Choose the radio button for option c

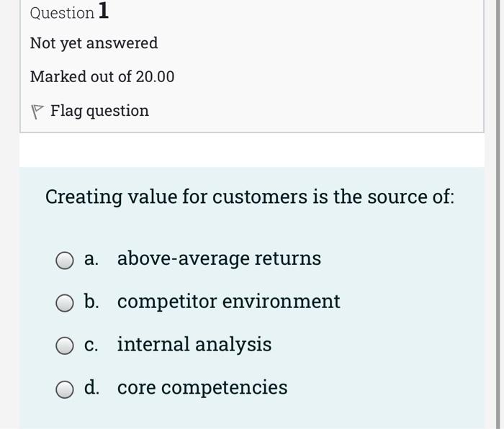66,346
